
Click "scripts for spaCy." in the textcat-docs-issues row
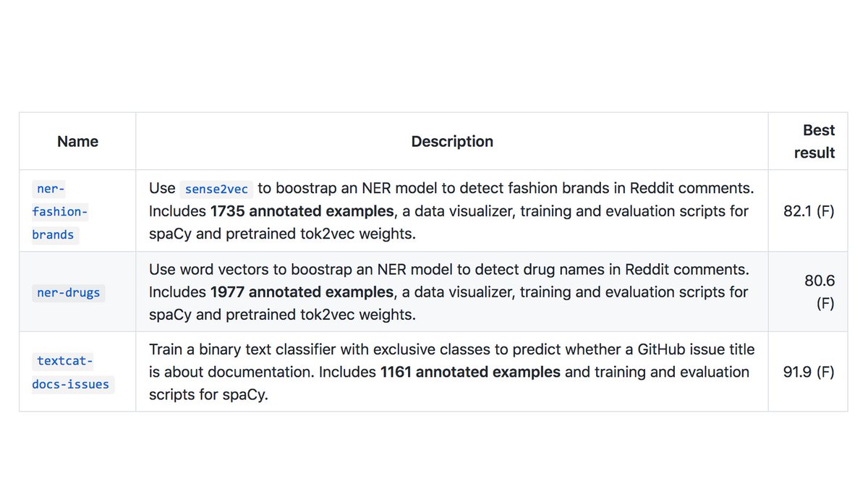208,395
